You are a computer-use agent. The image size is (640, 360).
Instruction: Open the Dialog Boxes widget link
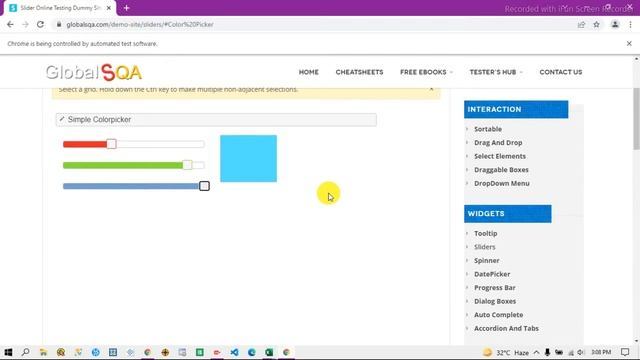[x=495, y=301]
